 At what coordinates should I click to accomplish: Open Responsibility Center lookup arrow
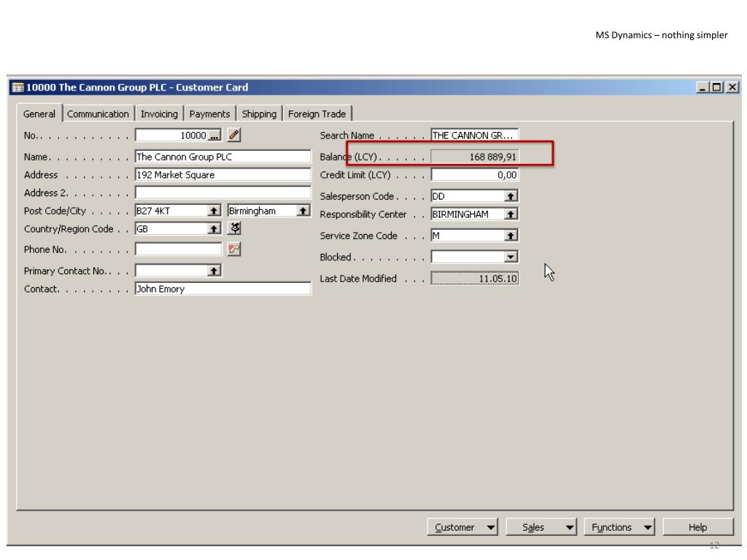tap(511, 214)
